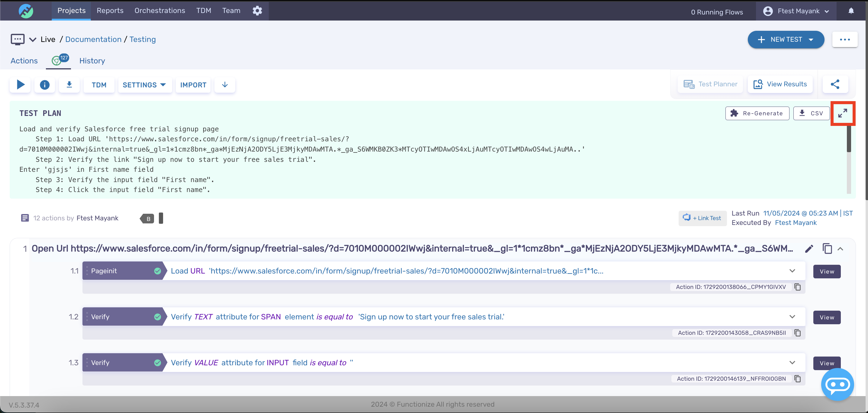Click the version text V.5.3.37.4
Screen dimensions: 868x413
24,405
